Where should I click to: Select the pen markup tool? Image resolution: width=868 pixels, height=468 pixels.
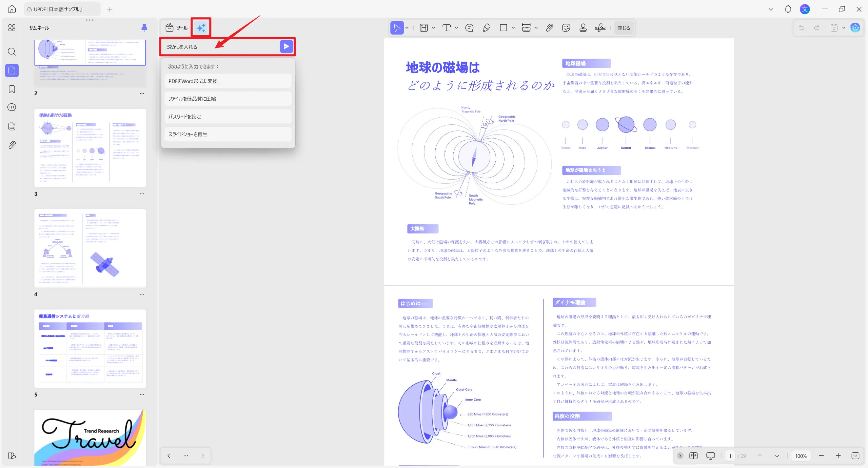(x=486, y=28)
